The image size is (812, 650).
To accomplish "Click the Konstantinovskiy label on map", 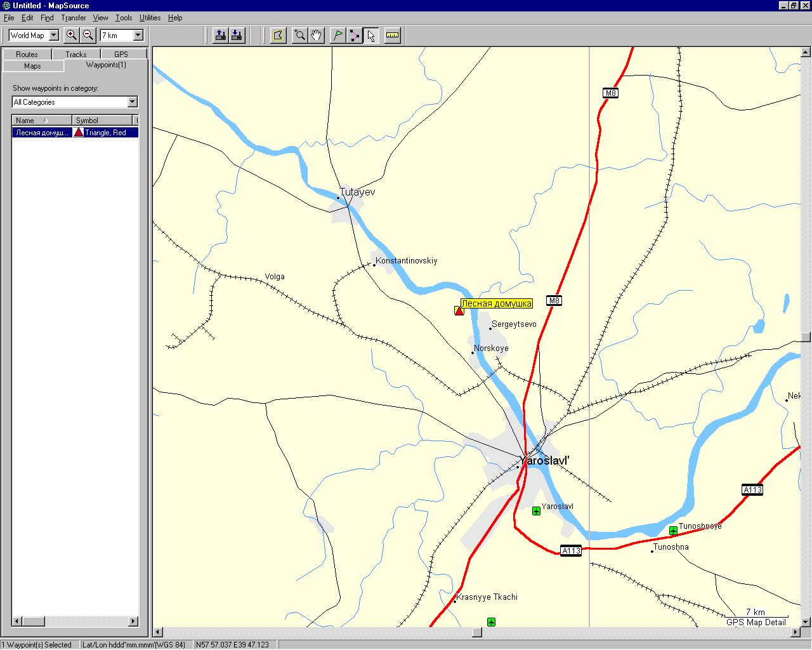I will (x=407, y=261).
